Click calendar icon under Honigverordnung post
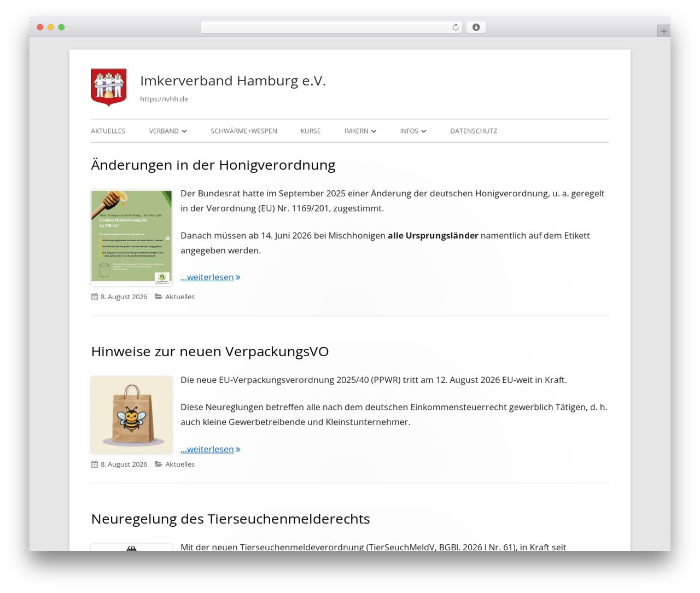The width and height of the screenshot is (700, 593). point(95,296)
